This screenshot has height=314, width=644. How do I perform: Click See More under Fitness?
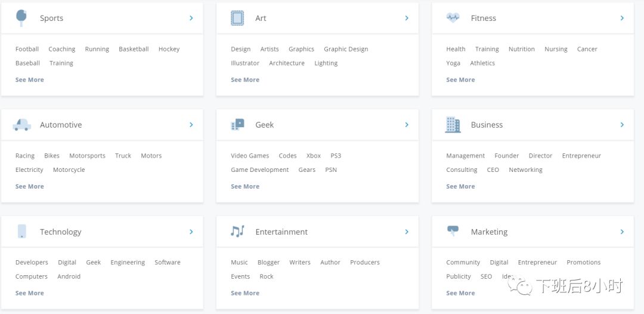(460, 80)
